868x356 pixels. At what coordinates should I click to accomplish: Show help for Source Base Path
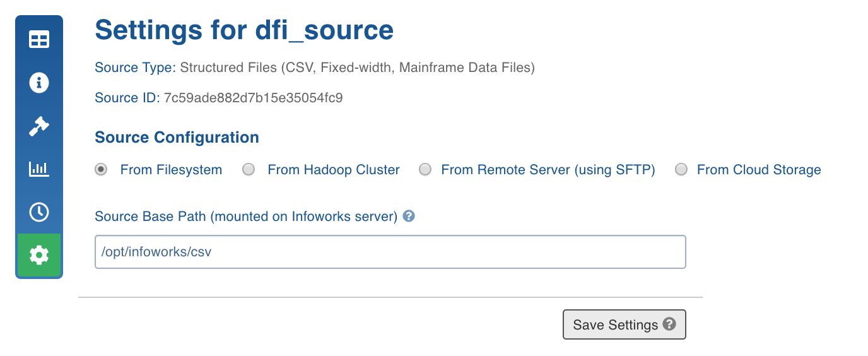409,216
